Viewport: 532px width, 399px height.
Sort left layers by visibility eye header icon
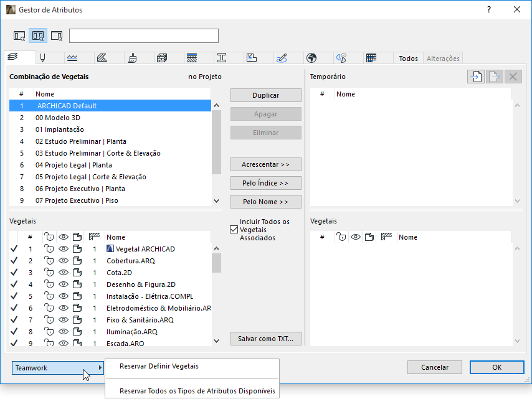pyautogui.click(x=64, y=237)
